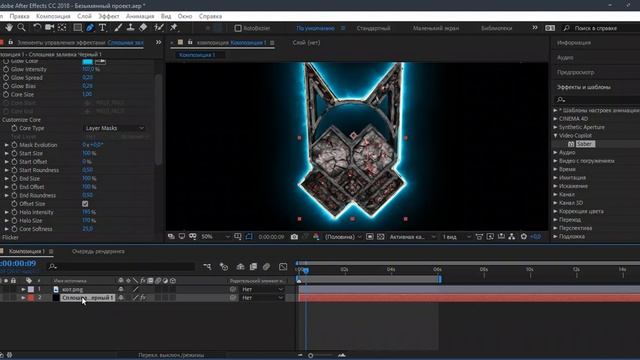The height and width of the screenshot is (360, 640).
Task: Select the Маленький экран workspace
Action: coord(436,28)
